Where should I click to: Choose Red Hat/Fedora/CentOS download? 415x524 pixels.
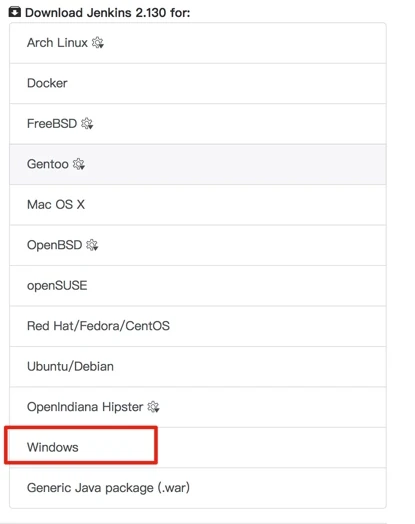click(198, 326)
